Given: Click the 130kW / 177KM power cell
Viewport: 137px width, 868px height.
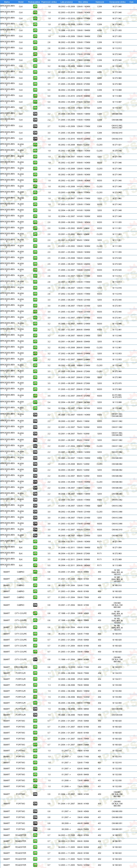Looking at the screenshot, I should 83,703.
